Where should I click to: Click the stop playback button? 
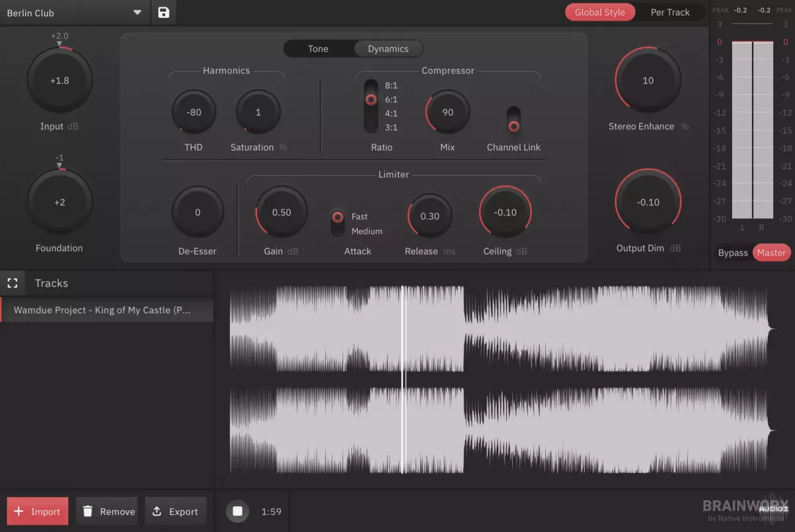click(x=238, y=511)
